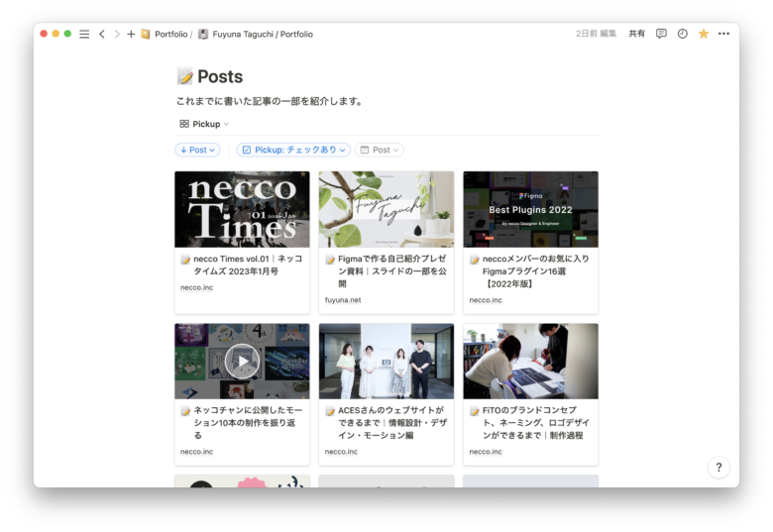Click necco.inc under Figmaプラグイン card
The width and height of the screenshot is (773, 532).
pyautogui.click(x=486, y=300)
